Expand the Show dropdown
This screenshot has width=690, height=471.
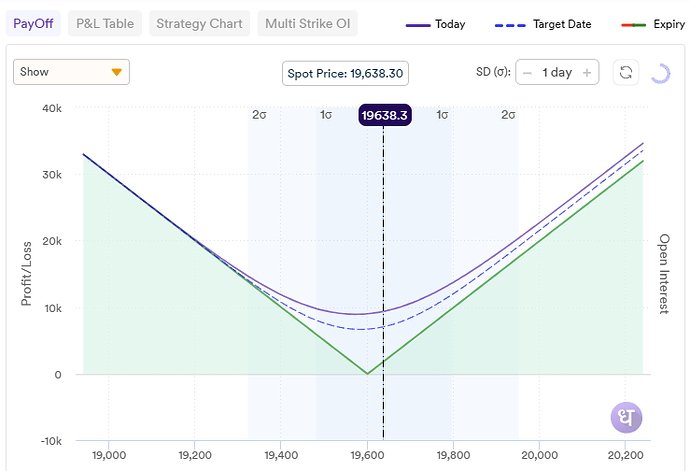[x=71, y=72]
